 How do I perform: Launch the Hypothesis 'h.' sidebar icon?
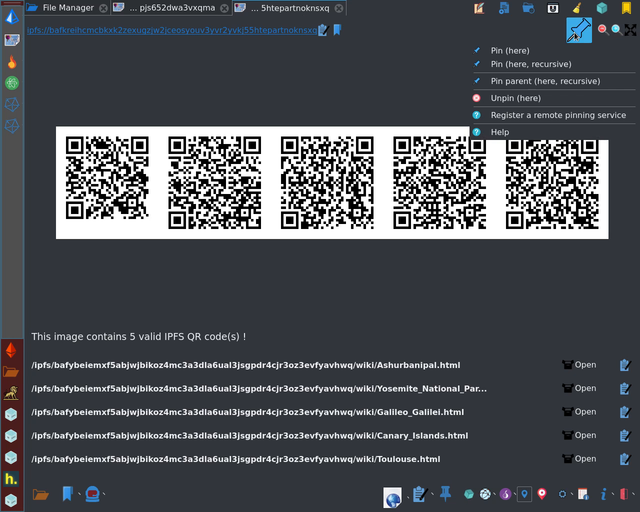click(11, 479)
